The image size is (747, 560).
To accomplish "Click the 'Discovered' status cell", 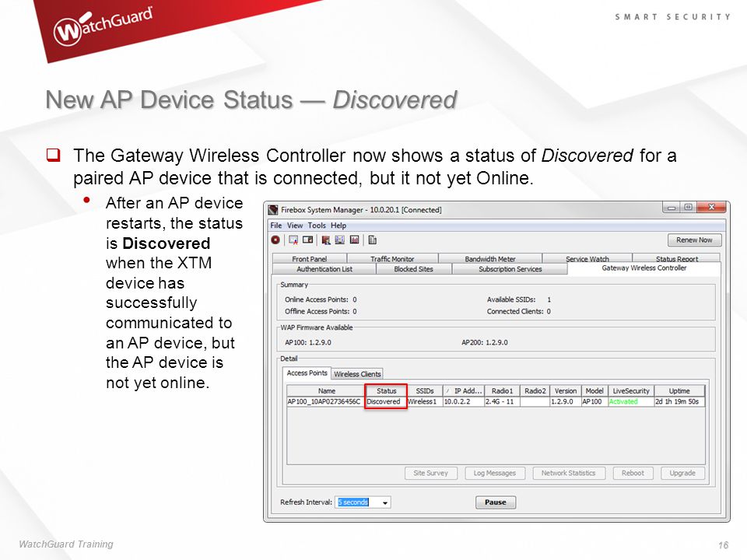I will coord(387,401).
